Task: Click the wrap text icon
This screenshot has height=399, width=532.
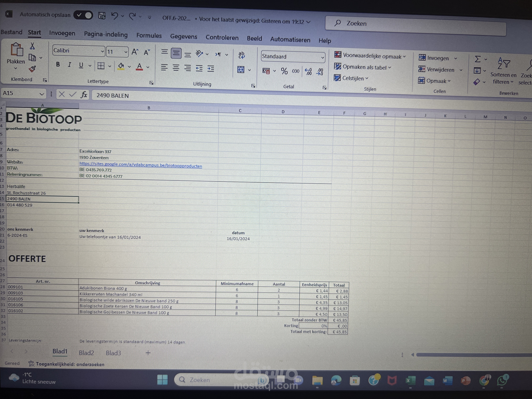Action: [x=241, y=55]
